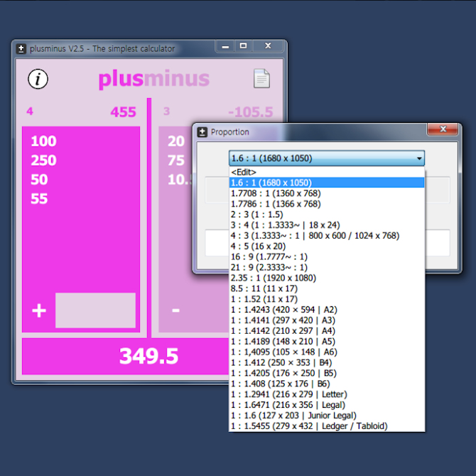Close the Proportion dialog
Viewport: 476px width, 476px height.
click(x=444, y=130)
